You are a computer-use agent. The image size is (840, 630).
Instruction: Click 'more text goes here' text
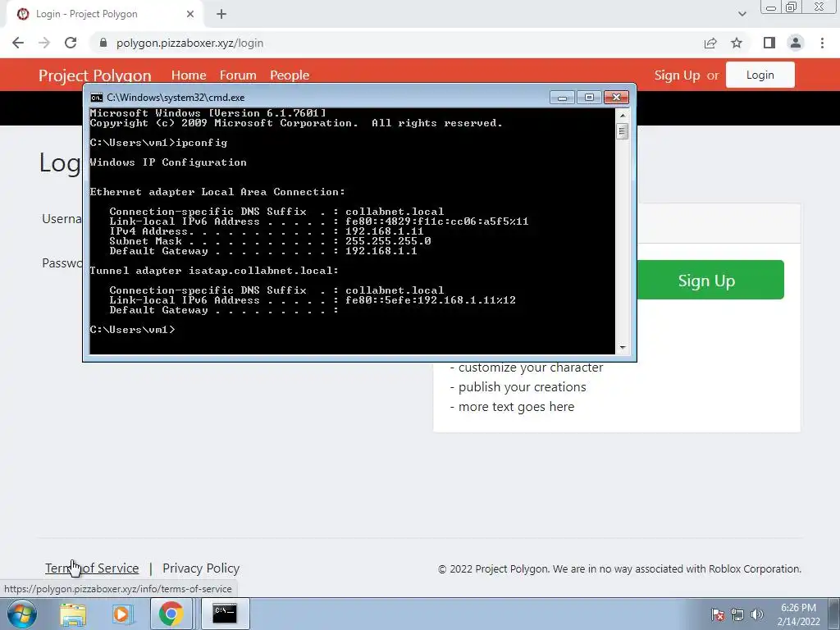click(x=516, y=407)
